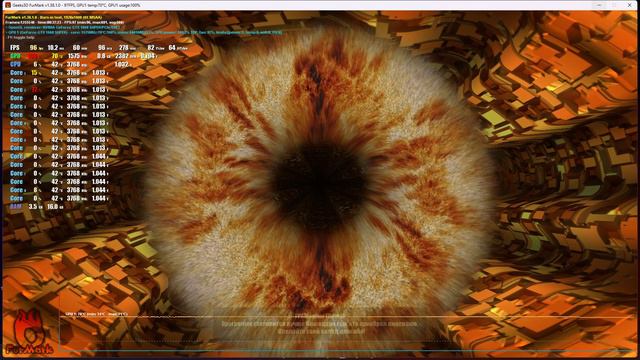This screenshot has width=640, height=360.
Task: Click the Geeks3D FurMark window title text
Action: click(76, 5)
